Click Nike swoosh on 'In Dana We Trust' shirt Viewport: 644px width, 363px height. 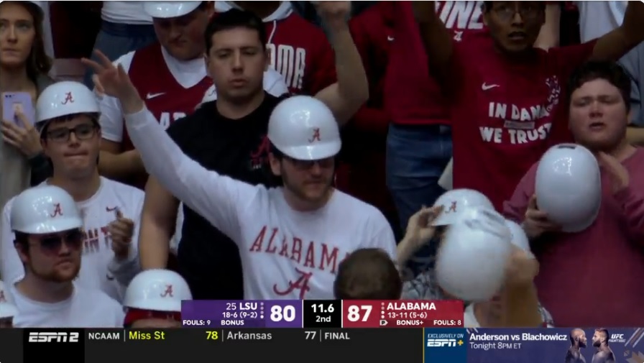tap(490, 86)
